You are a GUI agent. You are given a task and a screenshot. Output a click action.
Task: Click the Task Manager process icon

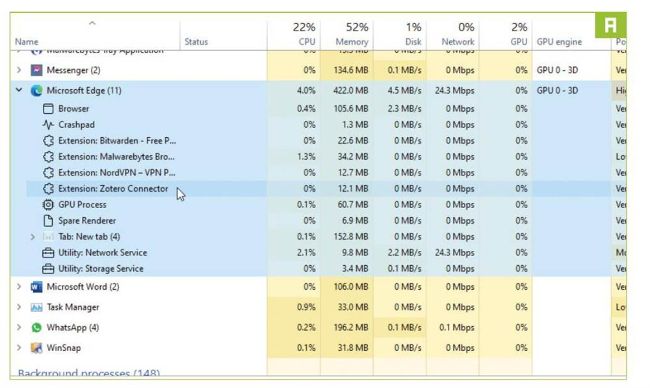point(36,308)
